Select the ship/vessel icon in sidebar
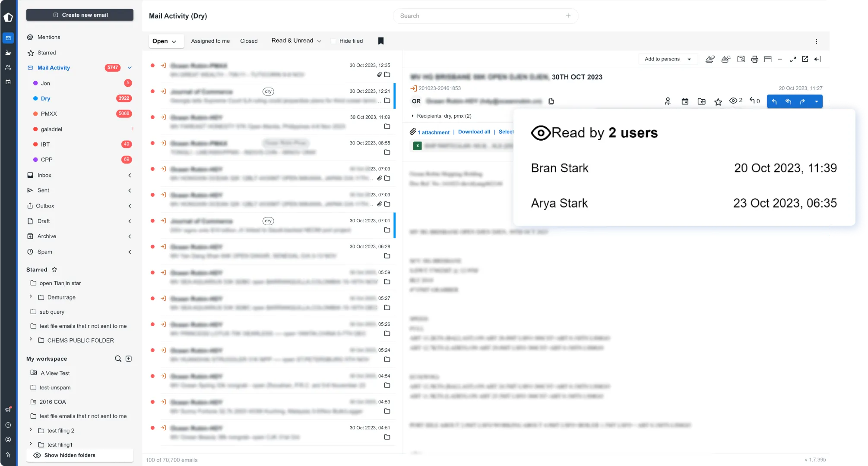The image size is (868, 466). (x=8, y=53)
